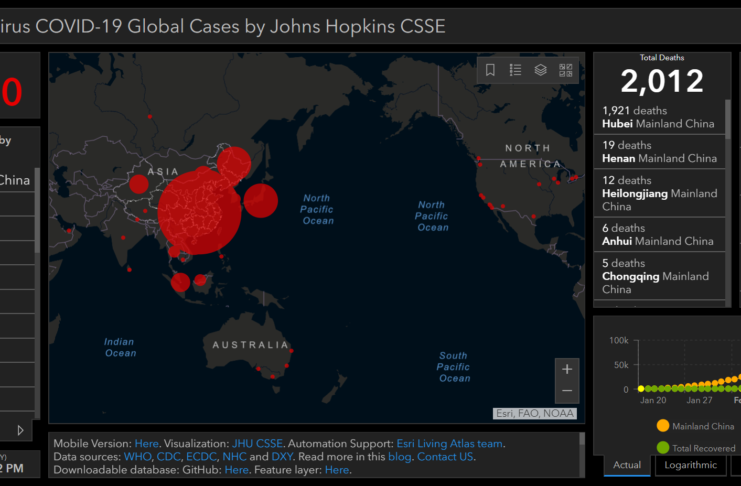Viewport: 741px width, 486px height.
Task: Open the map Layer List icon
Action: [541, 70]
